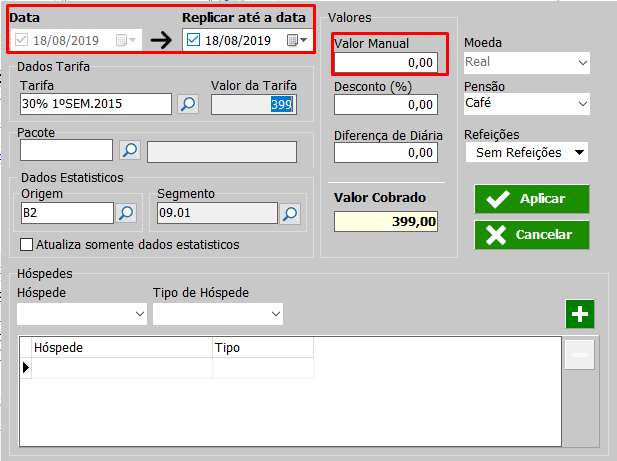
Task: Focus the Desconto (%) input field
Action: (x=386, y=105)
